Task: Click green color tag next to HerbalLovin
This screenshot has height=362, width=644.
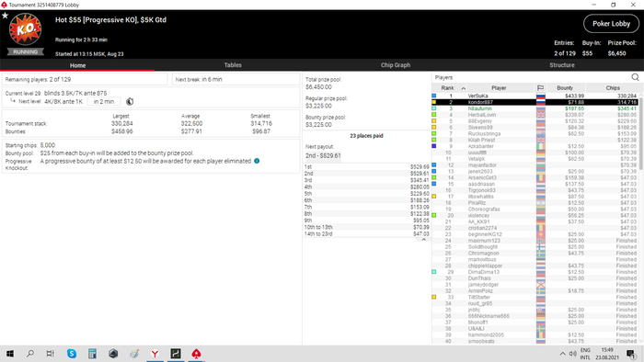Action: (x=433, y=115)
